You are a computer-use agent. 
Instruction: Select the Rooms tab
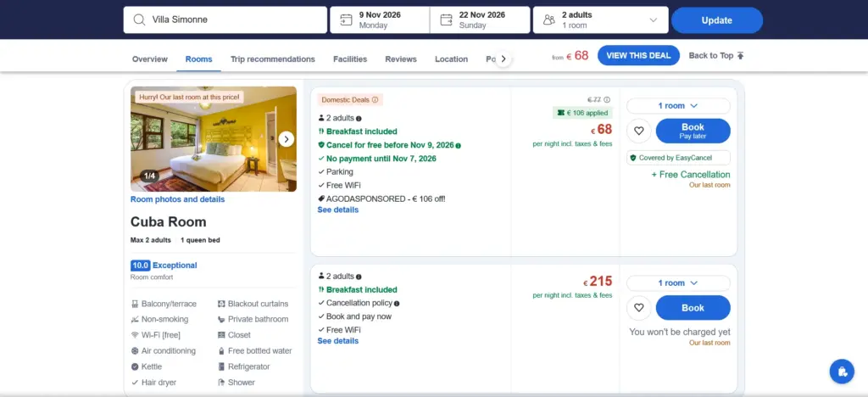click(x=198, y=59)
